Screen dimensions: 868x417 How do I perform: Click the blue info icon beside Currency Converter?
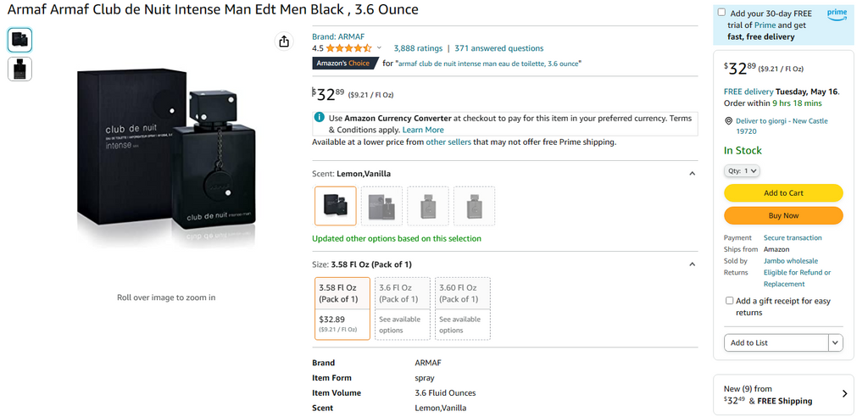click(x=319, y=118)
